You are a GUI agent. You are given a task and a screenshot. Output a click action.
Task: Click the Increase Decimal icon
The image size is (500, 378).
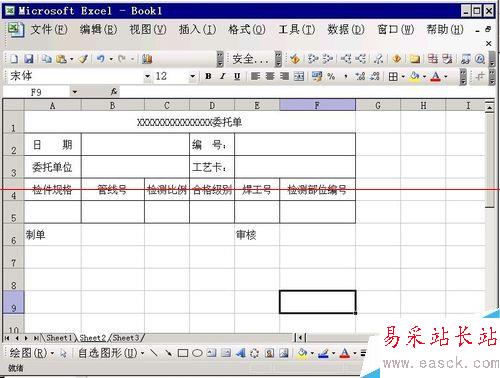click(x=360, y=76)
